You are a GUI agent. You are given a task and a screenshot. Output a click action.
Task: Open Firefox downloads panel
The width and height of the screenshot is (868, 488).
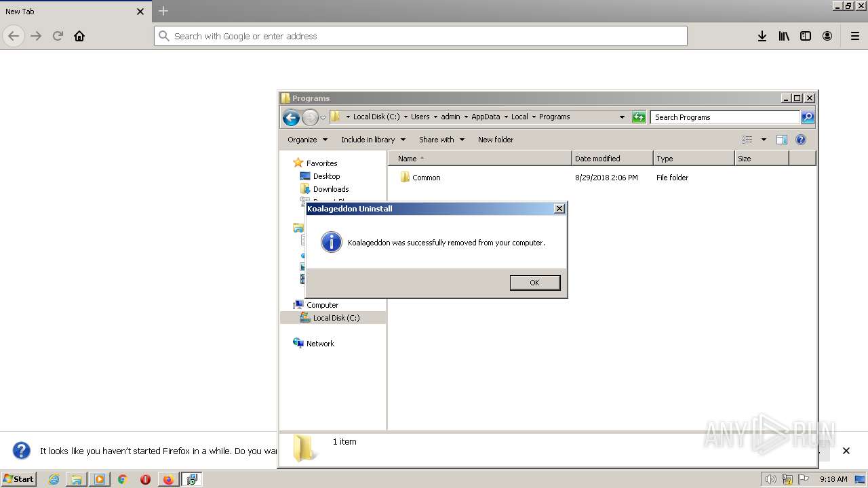762,36
